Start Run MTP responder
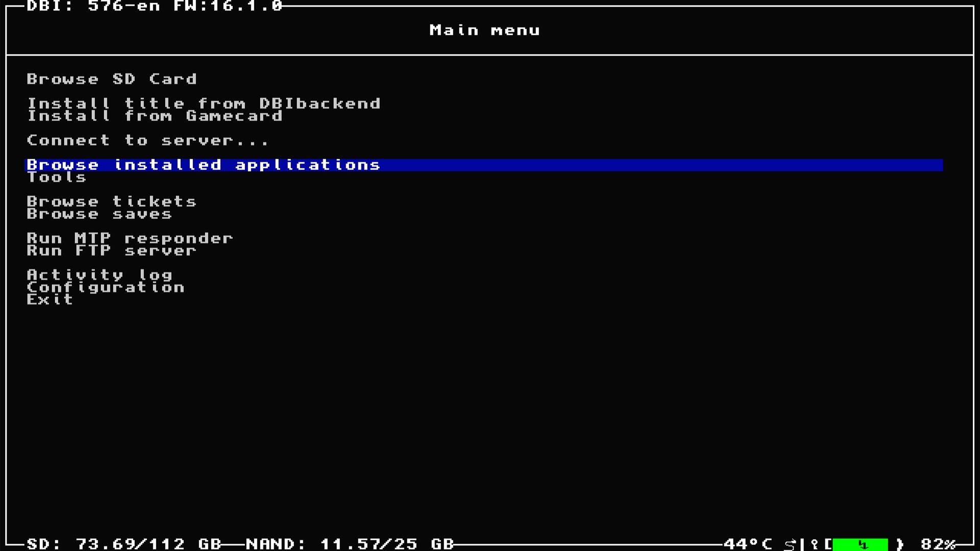The height and width of the screenshot is (551, 980). click(x=130, y=238)
